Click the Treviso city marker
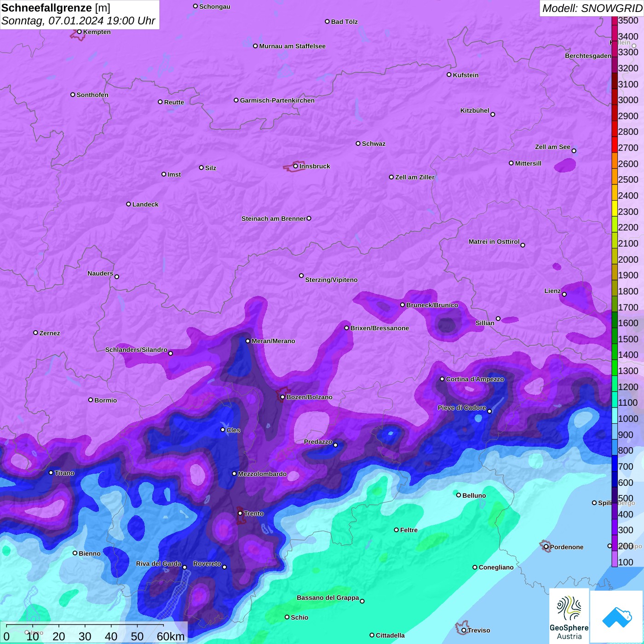This screenshot has height=644, width=644. (464, 630)
